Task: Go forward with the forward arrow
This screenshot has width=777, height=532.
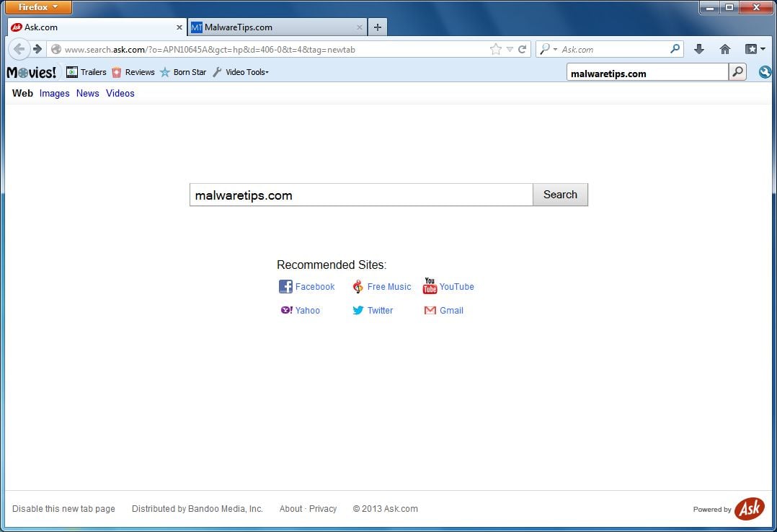Action: click(37, 49)
